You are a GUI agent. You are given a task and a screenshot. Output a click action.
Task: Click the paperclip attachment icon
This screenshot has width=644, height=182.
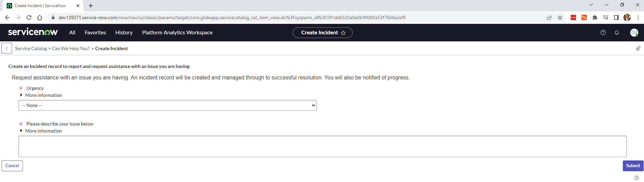(638, 48)
